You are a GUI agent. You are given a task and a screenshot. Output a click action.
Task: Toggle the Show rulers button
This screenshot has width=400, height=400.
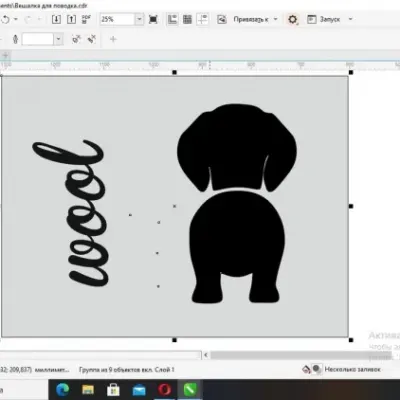point(172,19)
